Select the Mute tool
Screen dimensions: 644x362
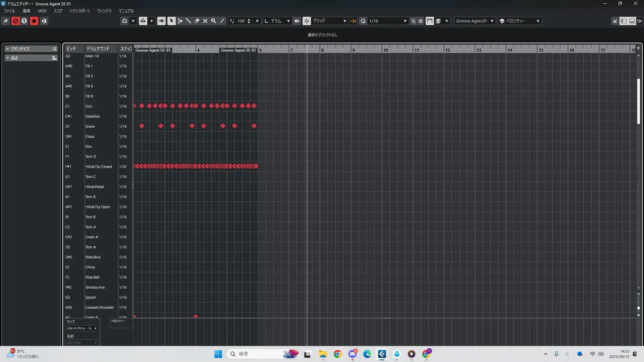[205, 21]
